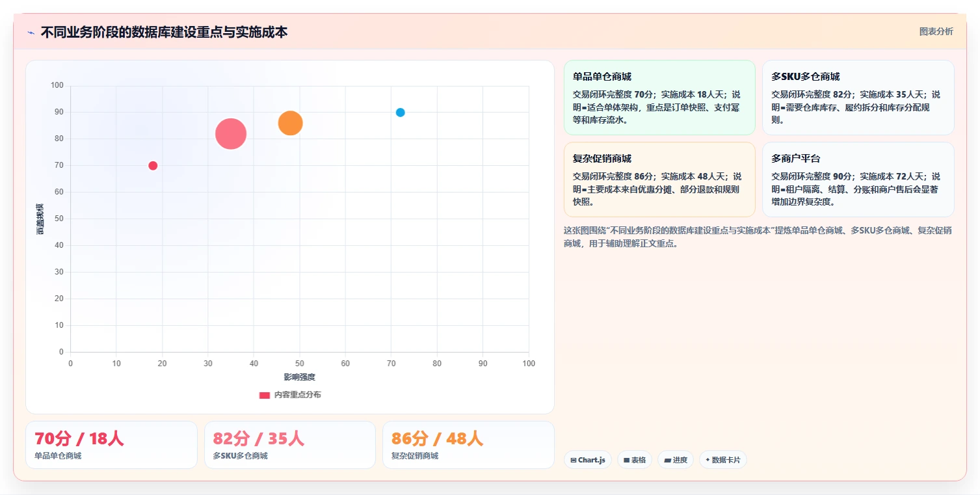
Task: Click the 86分 / 48人 stat value
Action: click(437, 438)
